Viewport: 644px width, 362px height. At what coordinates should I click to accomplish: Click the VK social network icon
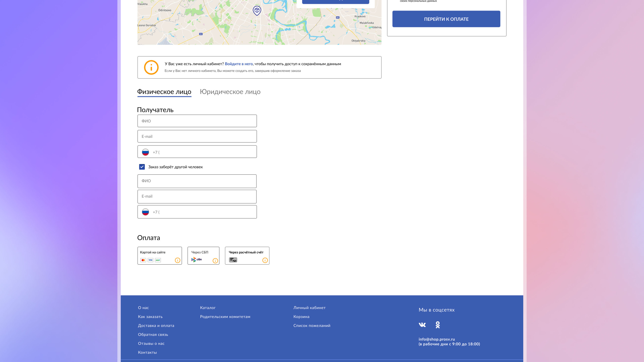[x=422, y=325]
